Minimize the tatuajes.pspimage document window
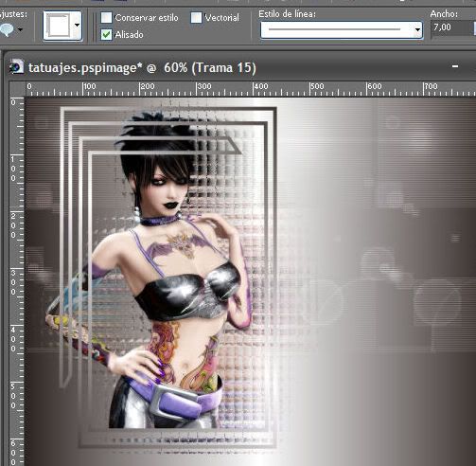This screenshot has height=466, width=476. click(x=455, y=66)
